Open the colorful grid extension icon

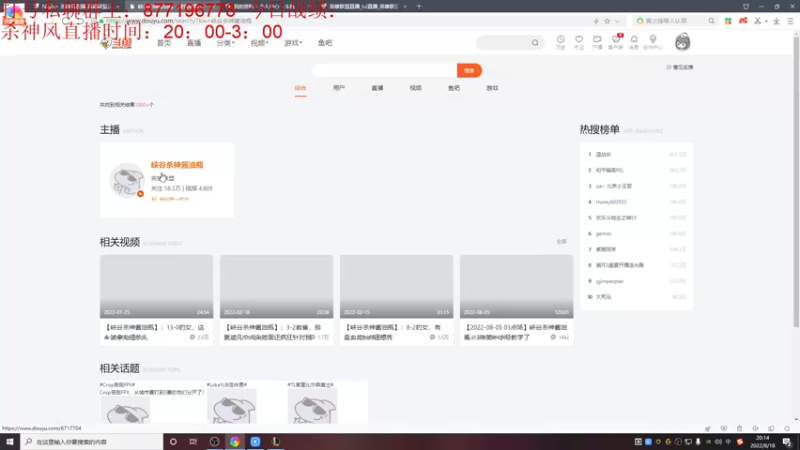tap(728, 21)
